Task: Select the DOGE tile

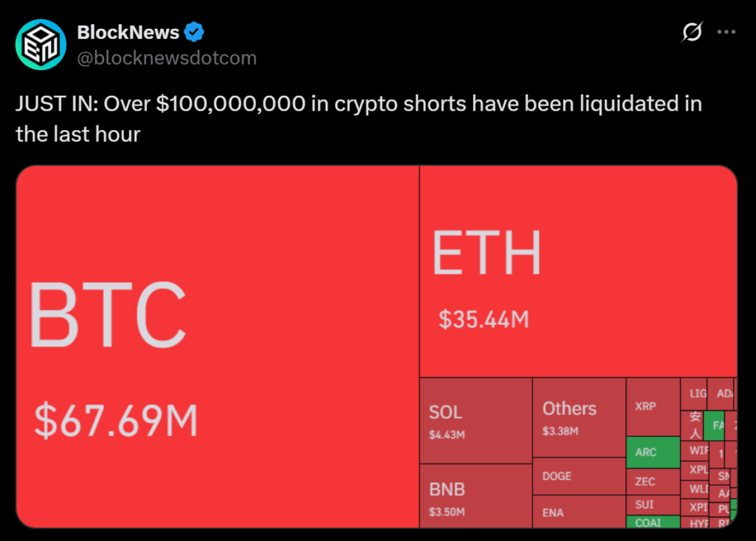Action: (579, 476)
